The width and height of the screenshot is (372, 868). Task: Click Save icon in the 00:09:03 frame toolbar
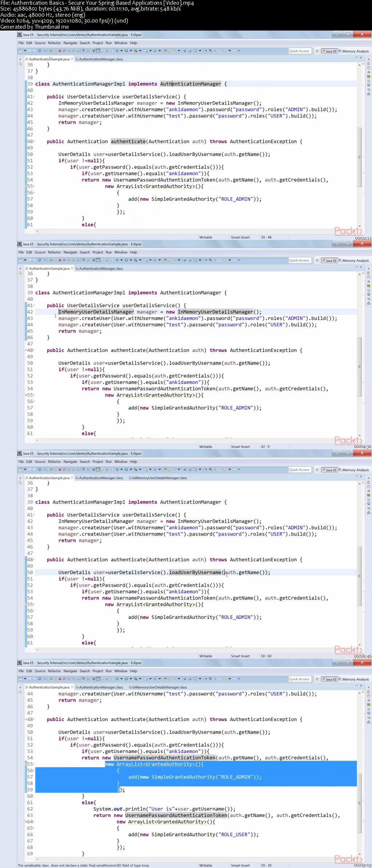(30, 679)
